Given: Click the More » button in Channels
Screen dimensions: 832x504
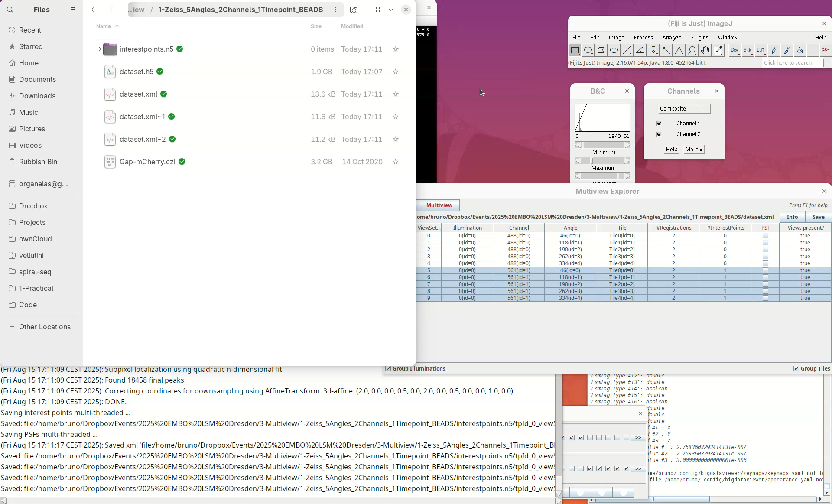Looking at the screenshot, I should 694,150.
